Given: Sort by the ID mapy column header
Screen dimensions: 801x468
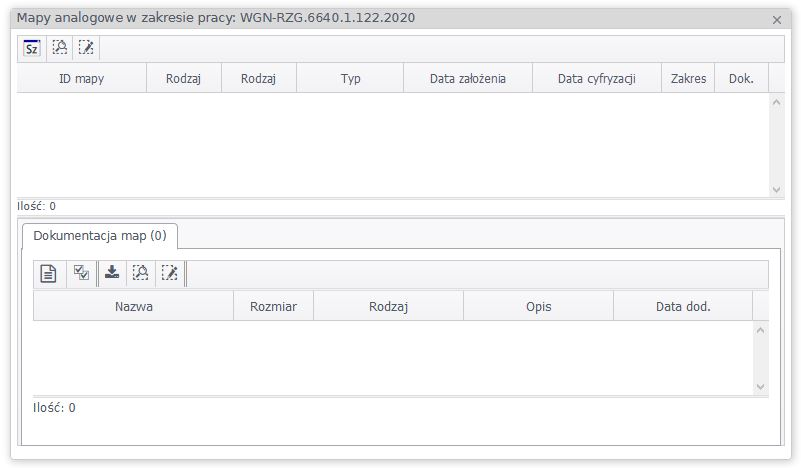Looking at the screenshot, I should (x=82, y=79).
